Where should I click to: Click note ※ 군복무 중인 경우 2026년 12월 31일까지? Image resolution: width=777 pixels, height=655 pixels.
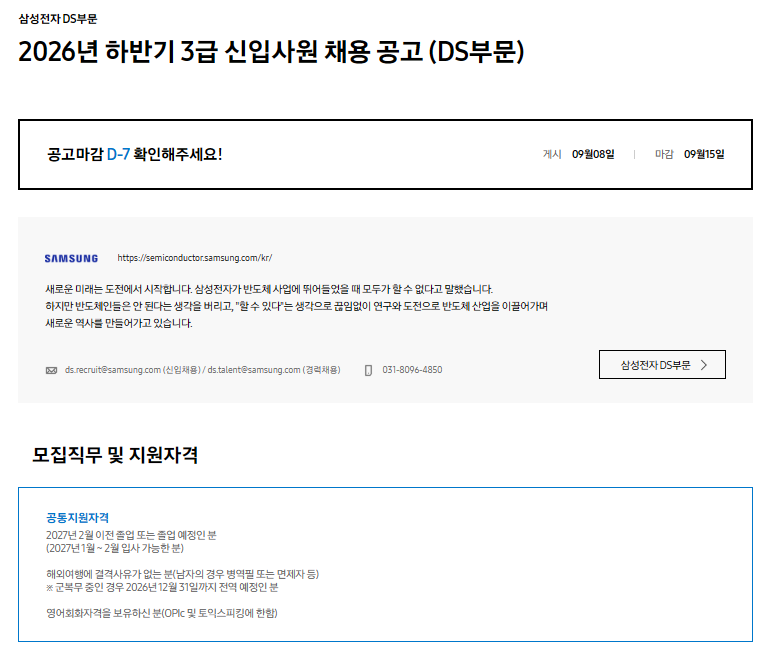click(x=162, y=588)
